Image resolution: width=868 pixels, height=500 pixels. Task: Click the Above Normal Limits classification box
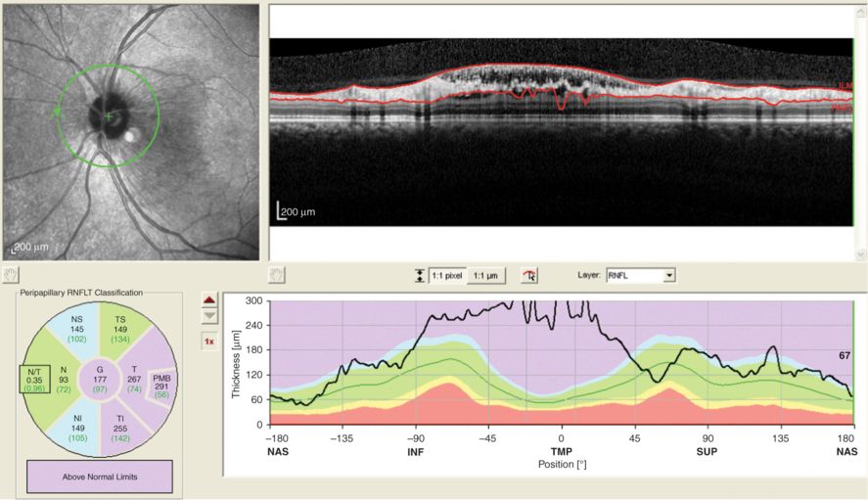[x=97, y=477]
